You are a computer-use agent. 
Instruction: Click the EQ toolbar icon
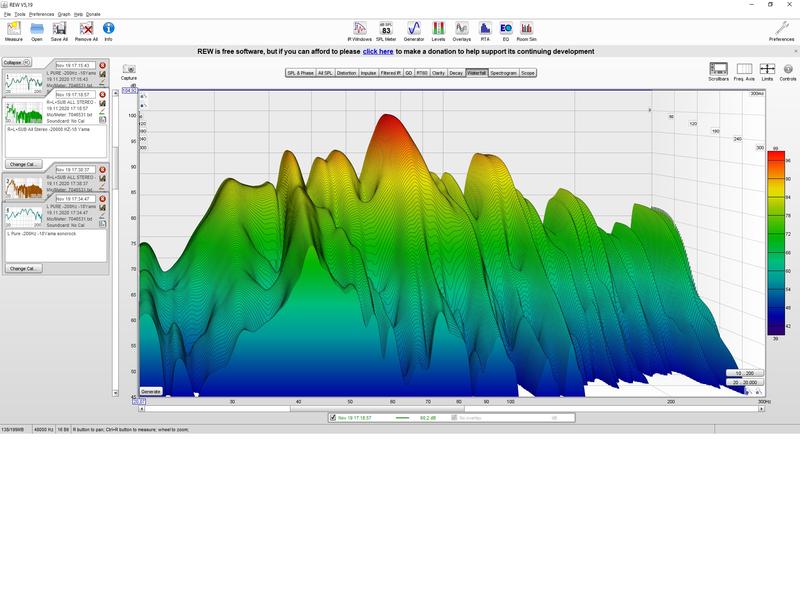pyautogui.click(x=506, y=30)
